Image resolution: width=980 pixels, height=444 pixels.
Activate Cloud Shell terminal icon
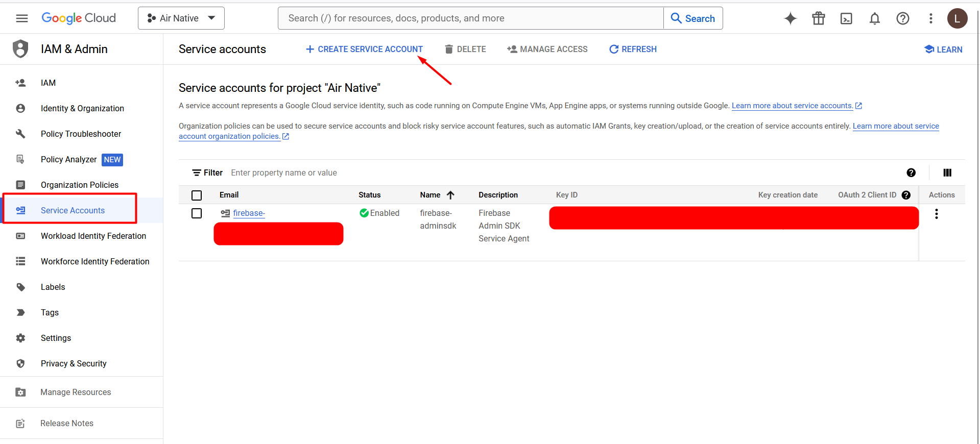click(846, 18)
